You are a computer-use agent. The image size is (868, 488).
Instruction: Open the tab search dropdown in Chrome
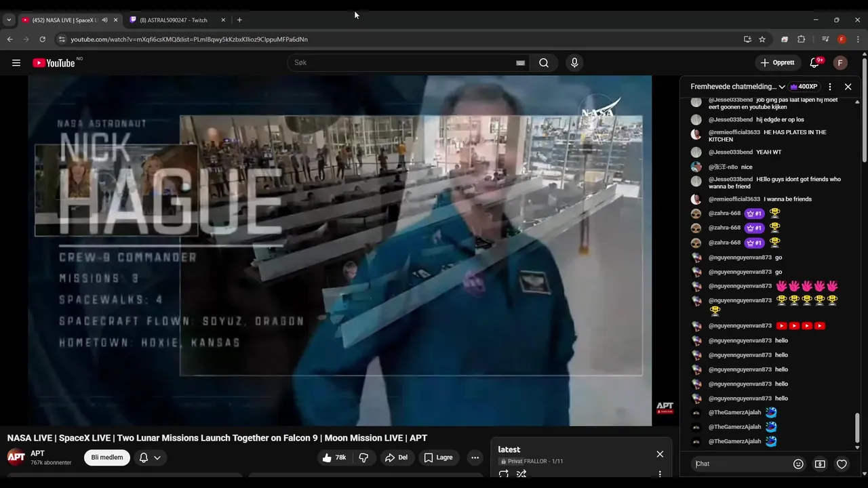pyautogui.click(x=8, y=20)
